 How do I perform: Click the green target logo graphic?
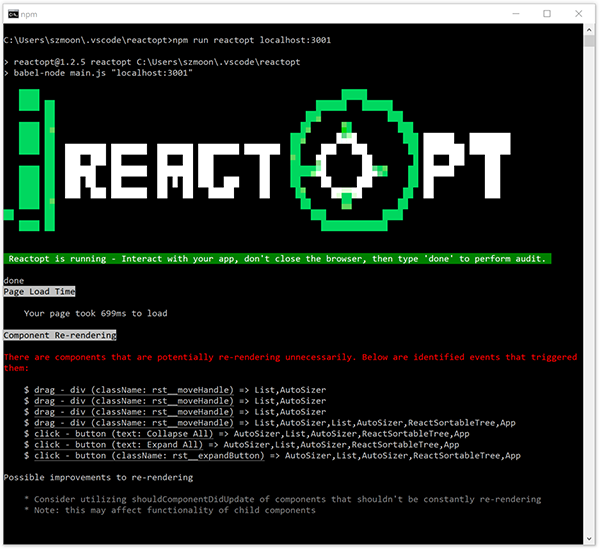coord(354,160)
